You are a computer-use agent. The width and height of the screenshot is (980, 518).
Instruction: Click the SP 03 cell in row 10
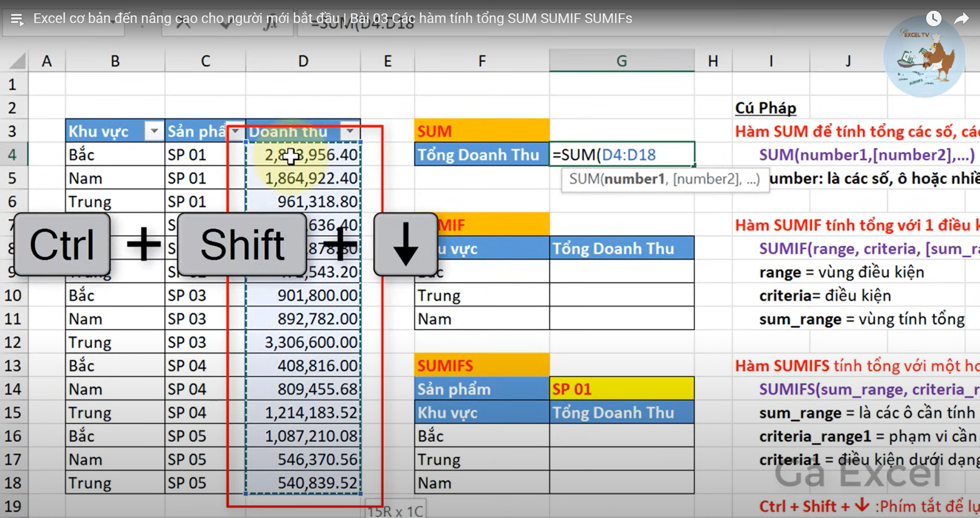205,295
